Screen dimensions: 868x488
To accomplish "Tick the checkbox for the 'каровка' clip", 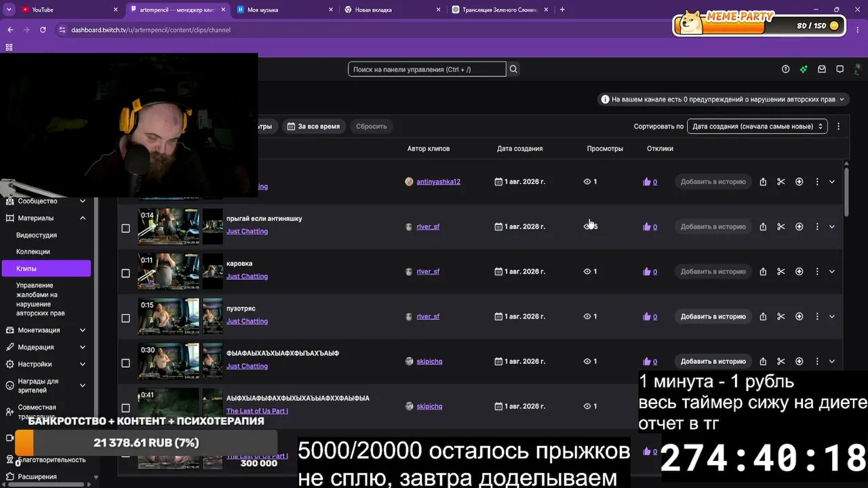I will (125, 273).
